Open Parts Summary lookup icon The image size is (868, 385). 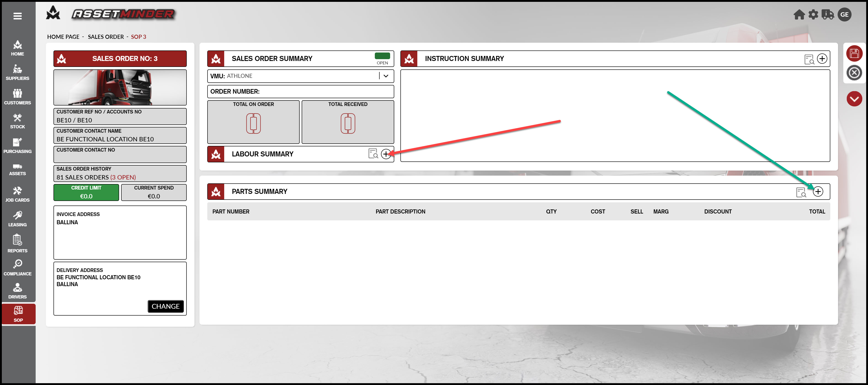[x=801, y=192]
